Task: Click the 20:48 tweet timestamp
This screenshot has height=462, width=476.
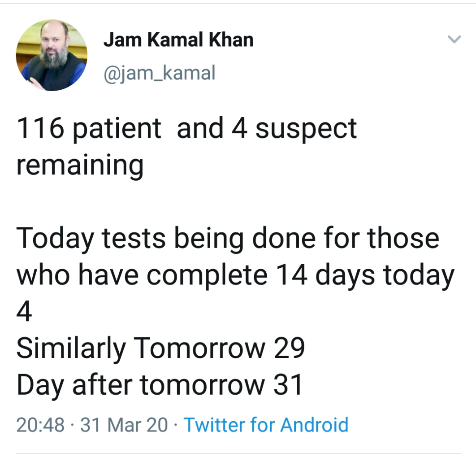Action: tap(40, 424)
